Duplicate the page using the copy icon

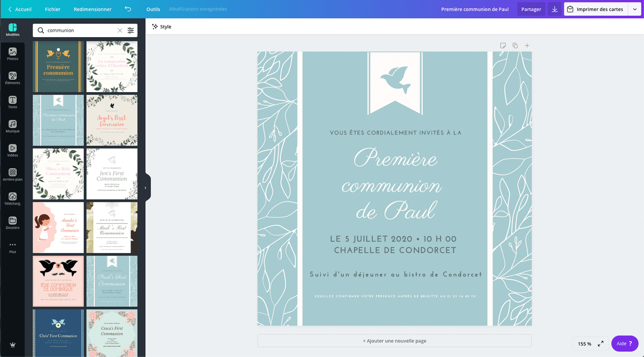pyautogui.click(x=515, y=45)
